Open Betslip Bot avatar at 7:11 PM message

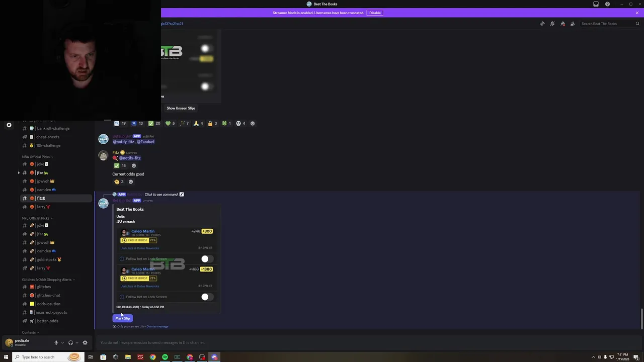coord(103,203)
